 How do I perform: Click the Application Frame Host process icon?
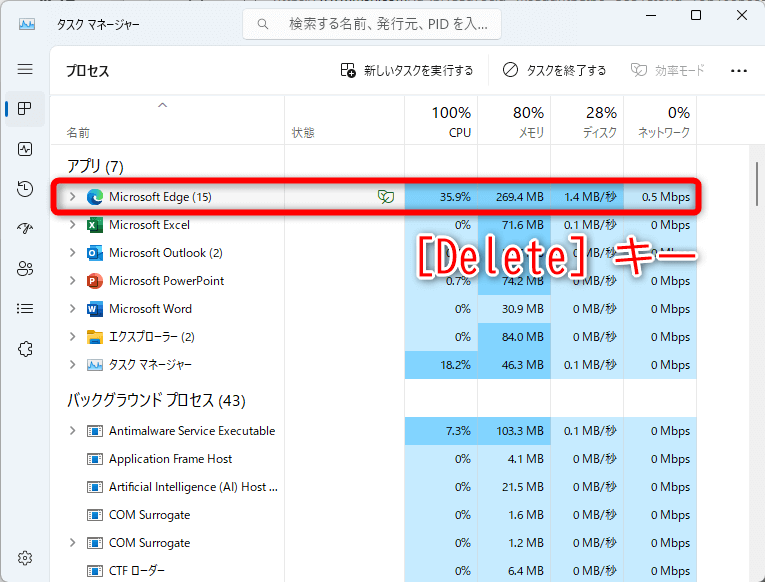click(95, 459)
